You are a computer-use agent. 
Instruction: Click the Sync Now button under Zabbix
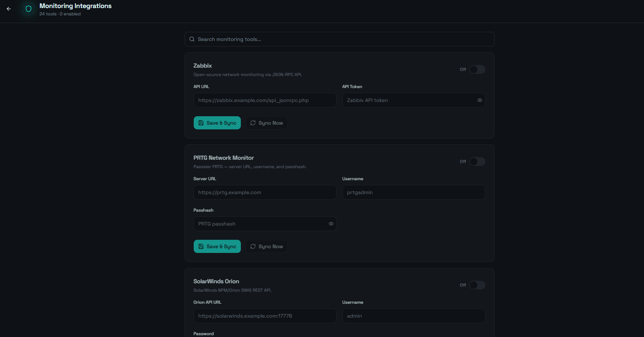click(266, 123)
